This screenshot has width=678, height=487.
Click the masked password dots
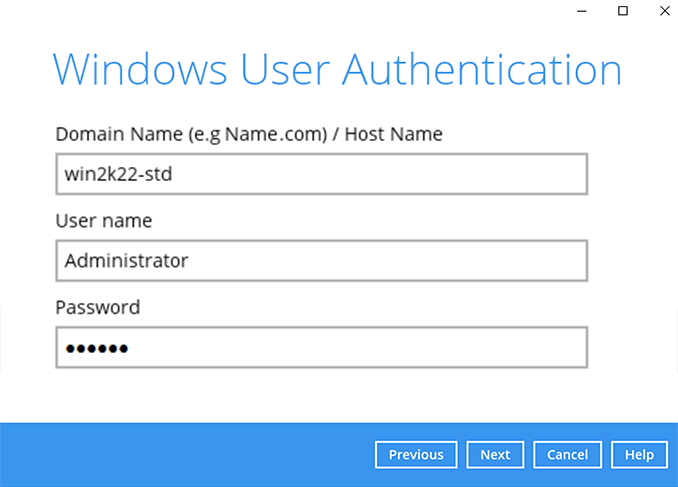pos(97,348)
